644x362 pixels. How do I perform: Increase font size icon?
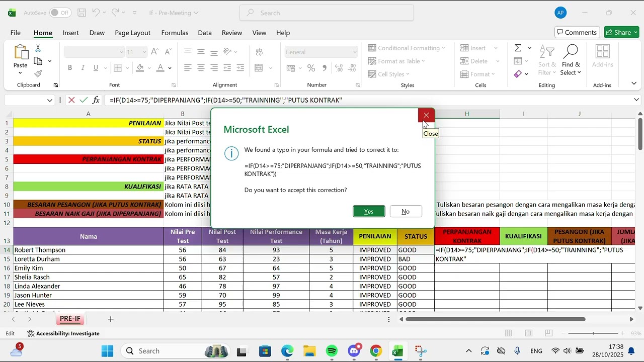point(155,51)
